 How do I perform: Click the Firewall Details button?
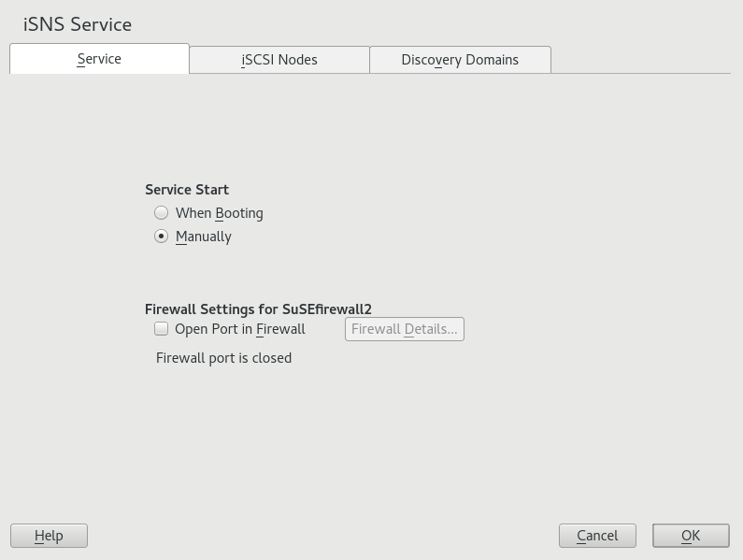click(x=404, y=329)
